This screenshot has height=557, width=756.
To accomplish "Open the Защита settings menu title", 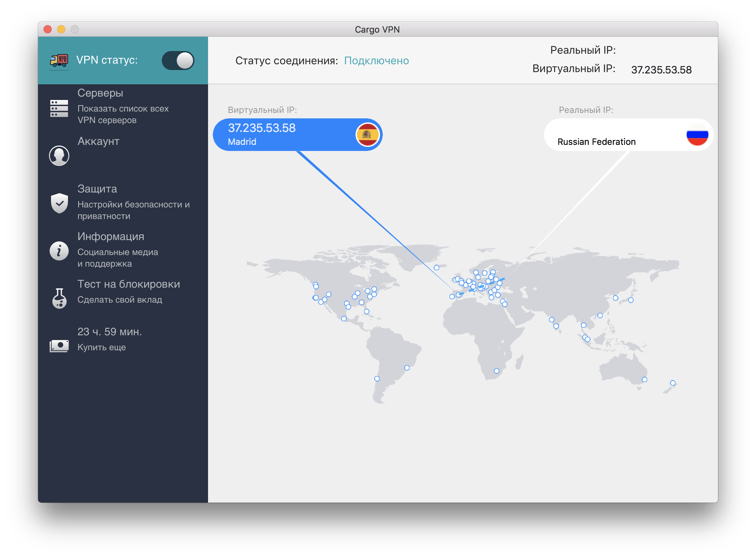I will point(97,189).
